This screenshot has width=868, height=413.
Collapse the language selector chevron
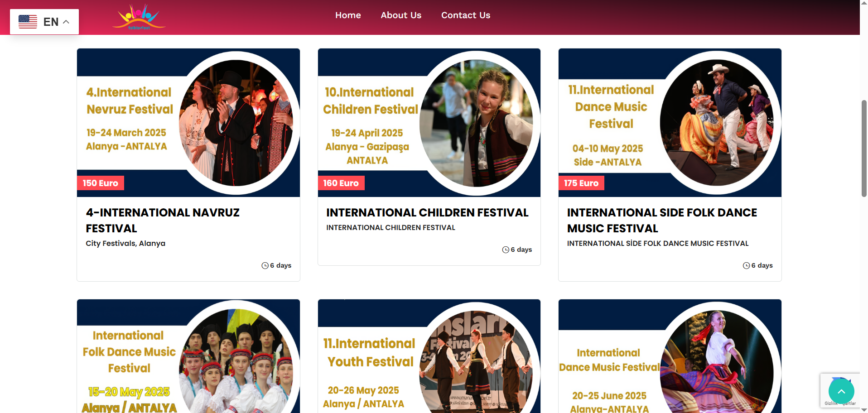pos(66,21)
